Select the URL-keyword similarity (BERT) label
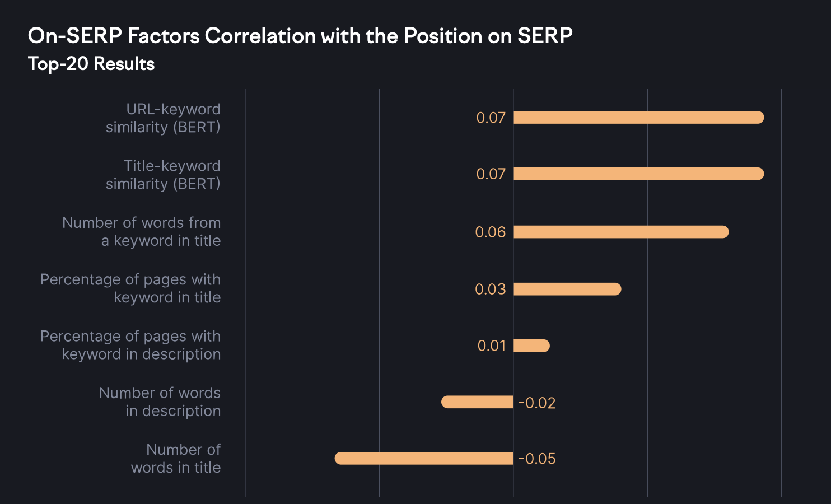831x504 pixels. click(163, 118)
